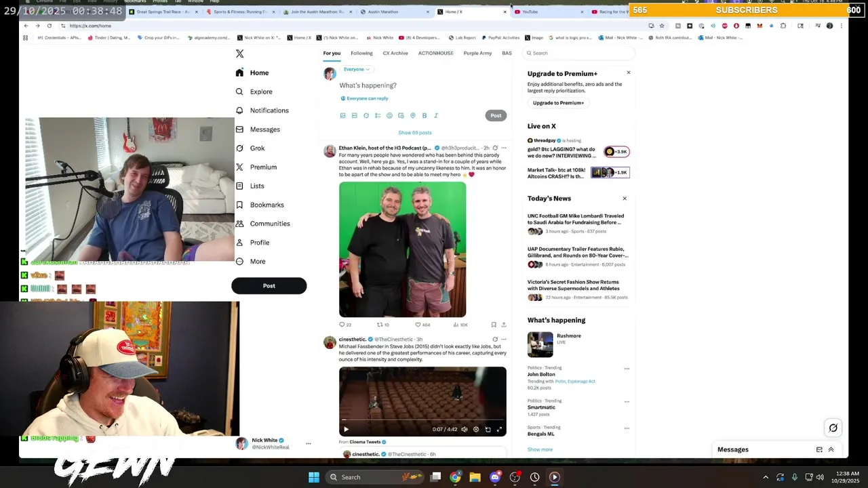
Task: Add media image to the new post
Action: [342, 116]
